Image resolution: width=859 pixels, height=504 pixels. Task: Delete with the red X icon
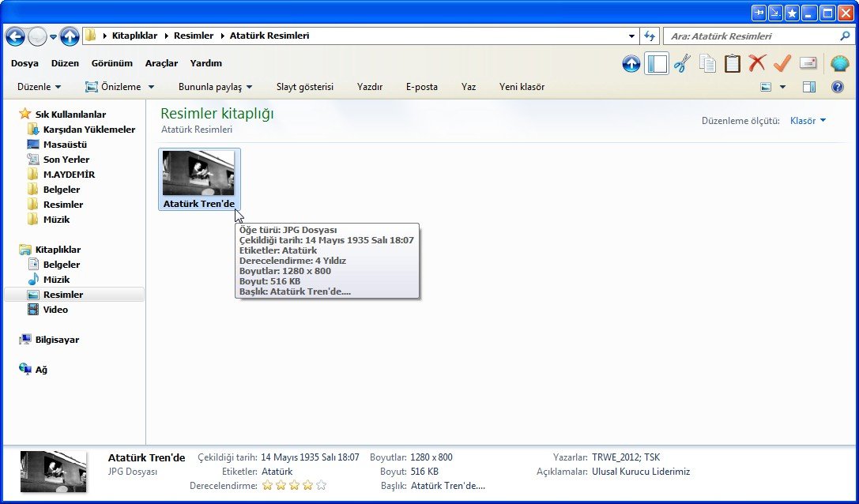[x=757, y=63]
